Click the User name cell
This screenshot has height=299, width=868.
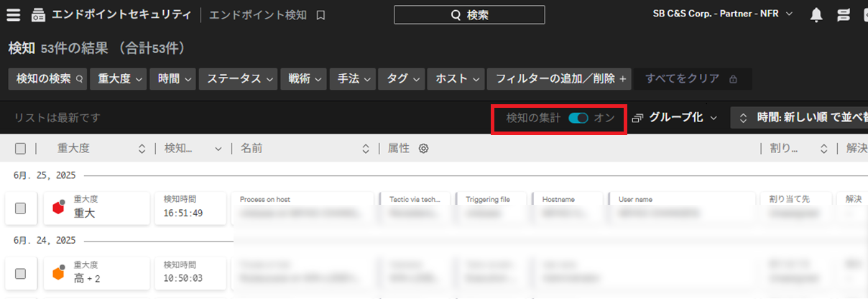(x=683, y=208)
